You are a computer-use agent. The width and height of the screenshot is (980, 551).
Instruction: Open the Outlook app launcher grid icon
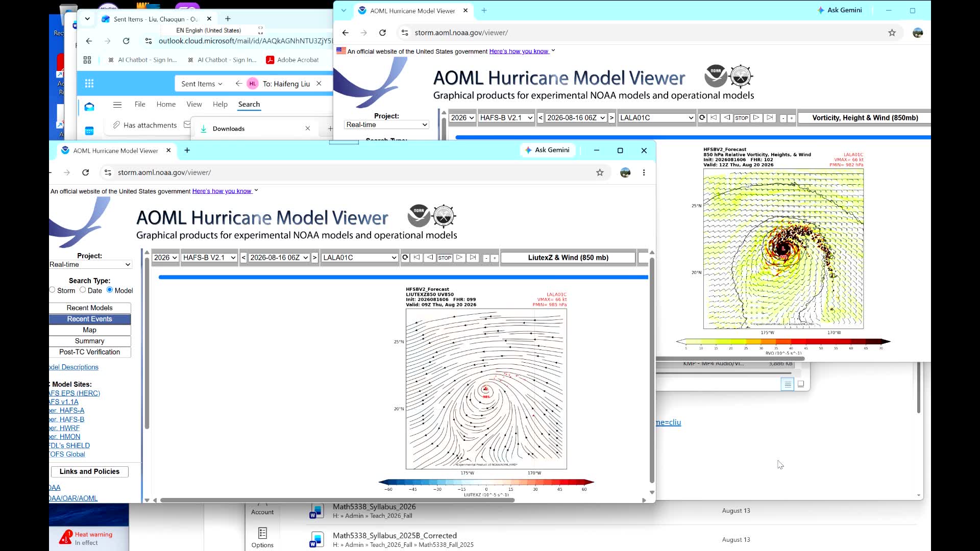click(89, 84)
